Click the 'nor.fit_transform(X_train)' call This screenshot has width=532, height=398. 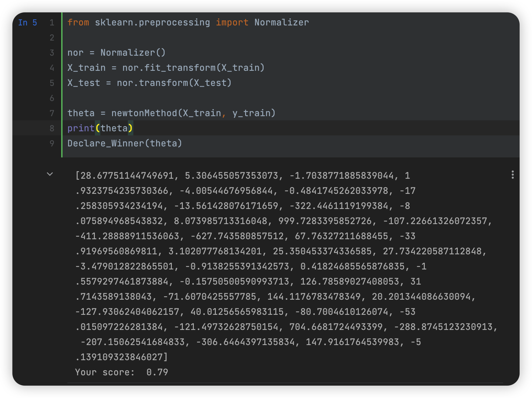[x=193, y=68]
